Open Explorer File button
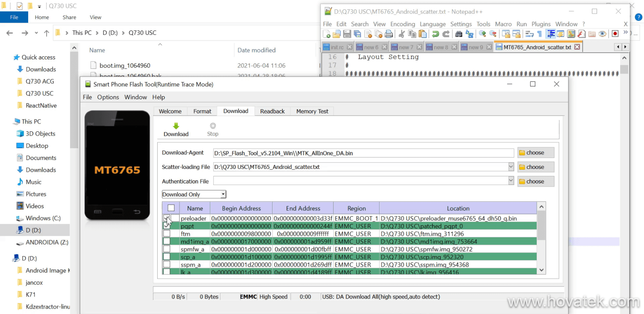Viewport: 644px width, 314px height. (14, 17)
